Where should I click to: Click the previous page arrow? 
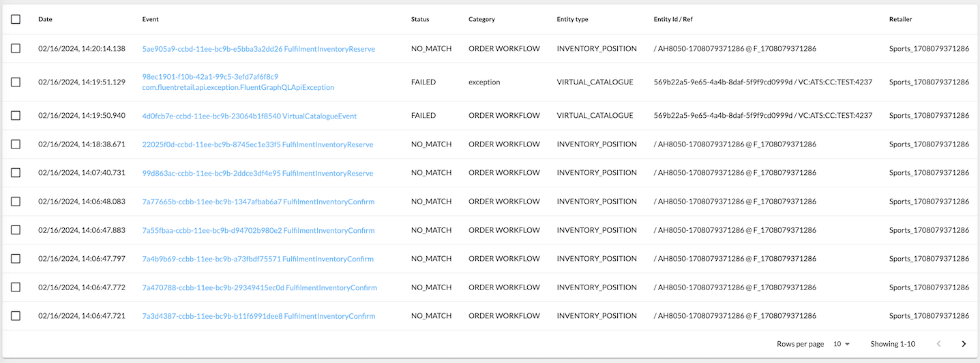coord(938,344)
